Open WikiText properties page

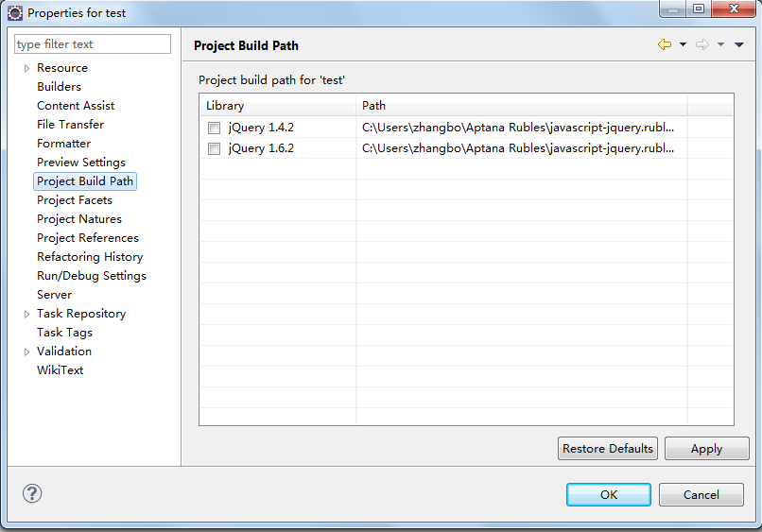(60, 370)
